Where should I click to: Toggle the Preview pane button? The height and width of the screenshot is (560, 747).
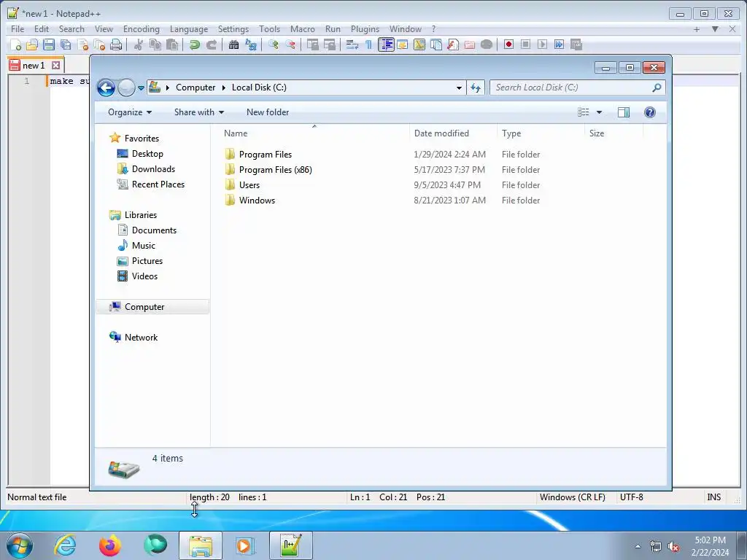click(624, 112)
